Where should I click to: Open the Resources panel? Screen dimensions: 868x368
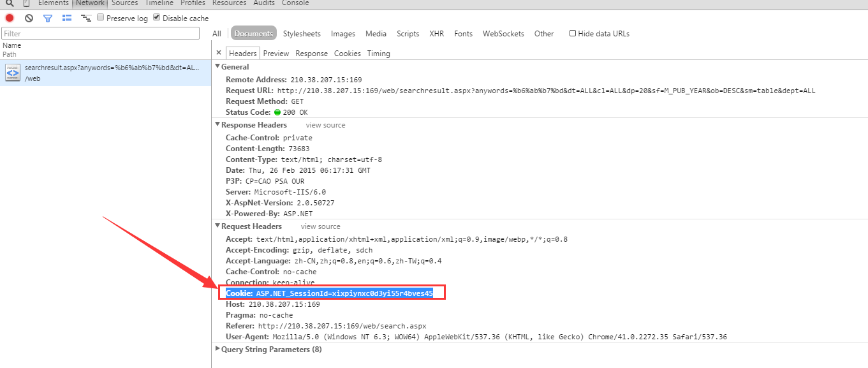tap(229, 3)
